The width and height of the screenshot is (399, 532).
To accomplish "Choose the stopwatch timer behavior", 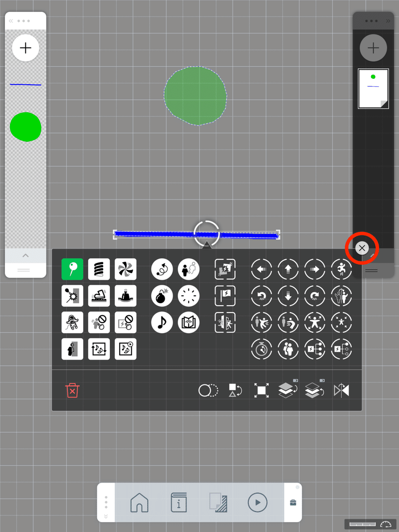I will 261,349.
